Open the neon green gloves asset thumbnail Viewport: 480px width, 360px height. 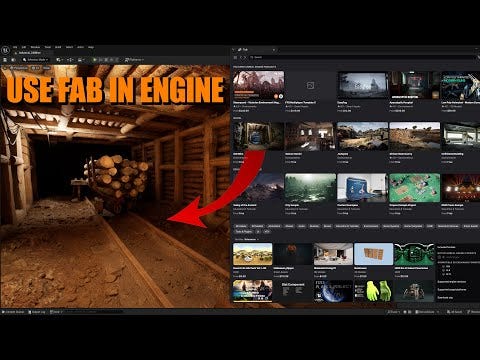pos(374,291)
